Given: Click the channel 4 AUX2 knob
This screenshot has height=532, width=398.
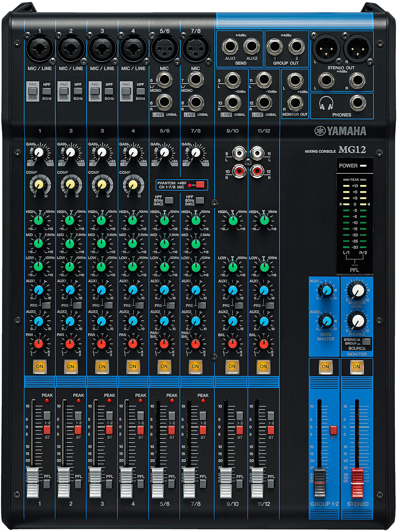Looking at the screenshot, I should 133,321.
